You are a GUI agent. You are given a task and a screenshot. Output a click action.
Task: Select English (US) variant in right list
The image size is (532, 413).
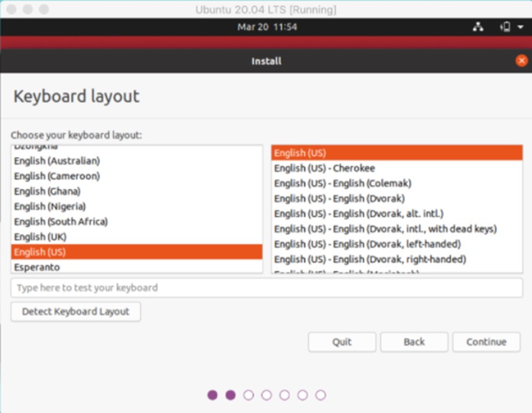tap(397, 153)
